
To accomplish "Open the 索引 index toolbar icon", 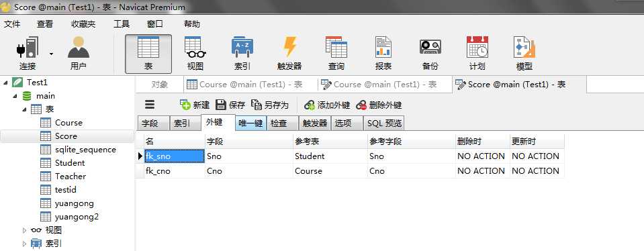I will pyautogui.click(x=242, y=53).
